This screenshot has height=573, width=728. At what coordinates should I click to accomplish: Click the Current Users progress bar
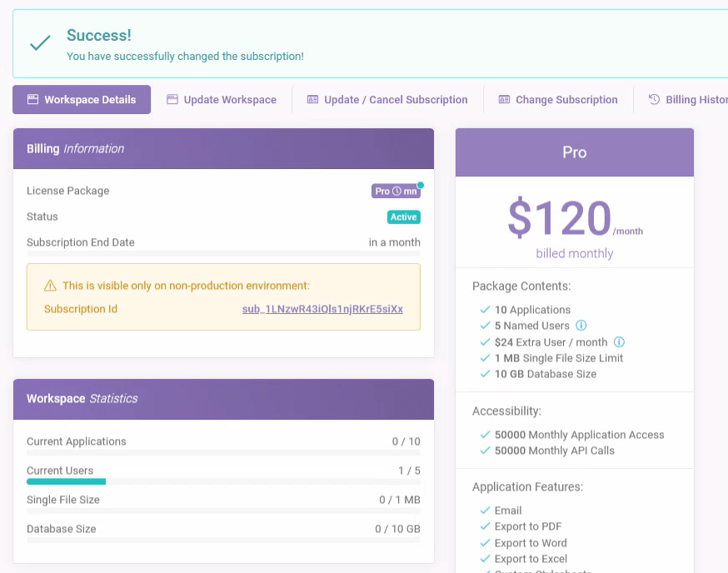click(x=223, y=481)
